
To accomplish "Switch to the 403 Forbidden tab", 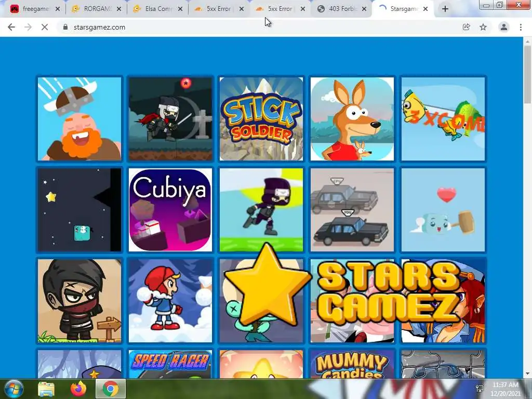I will point(342,9).
